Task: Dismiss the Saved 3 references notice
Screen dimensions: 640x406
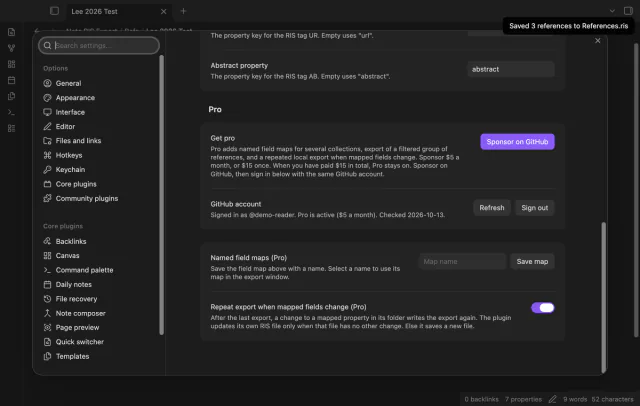Action: [568, 26]
